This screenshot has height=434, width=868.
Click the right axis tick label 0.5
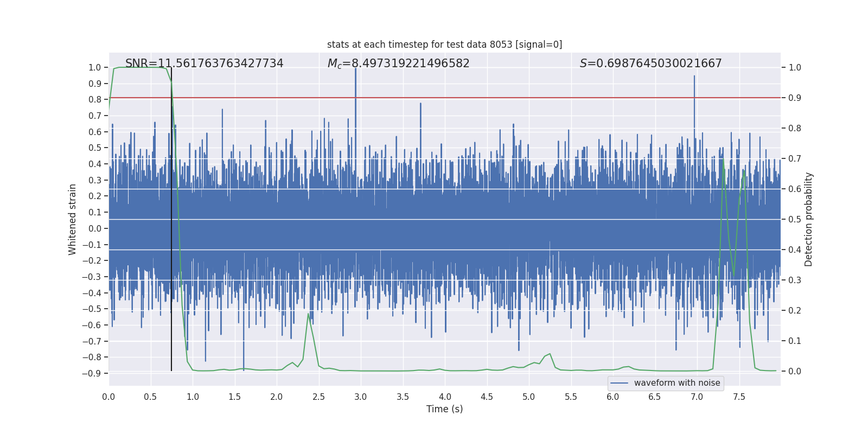(x=795, y=220)
